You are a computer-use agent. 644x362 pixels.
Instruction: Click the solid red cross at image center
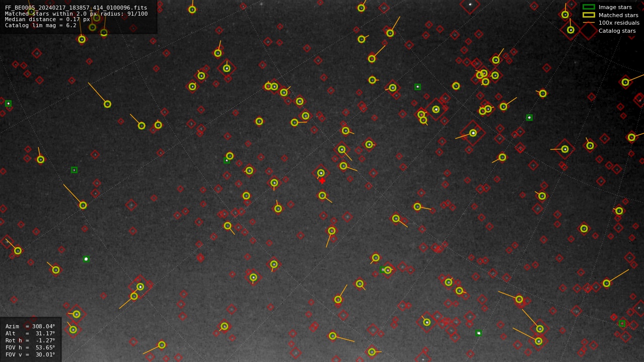(x=322, y=181)
